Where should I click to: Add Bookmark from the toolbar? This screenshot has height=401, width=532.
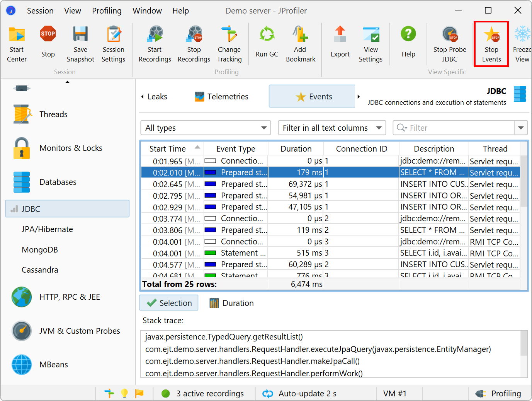[x=300, y=44]
